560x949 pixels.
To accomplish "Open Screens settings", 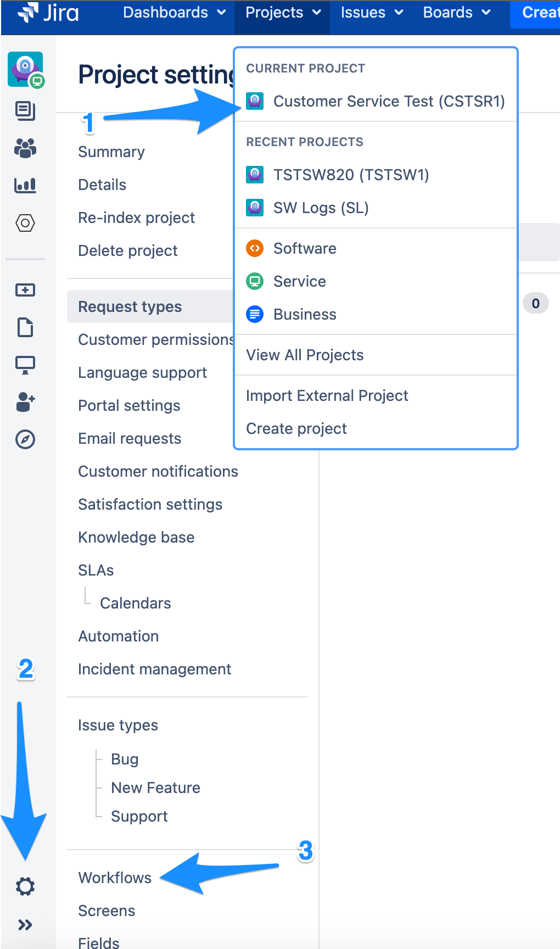I will coord(107,911).
